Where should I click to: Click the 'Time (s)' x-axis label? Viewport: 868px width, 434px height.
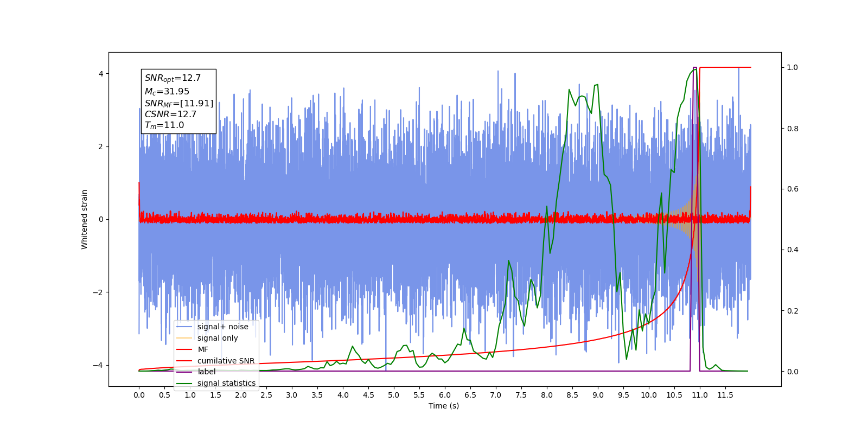443,406
